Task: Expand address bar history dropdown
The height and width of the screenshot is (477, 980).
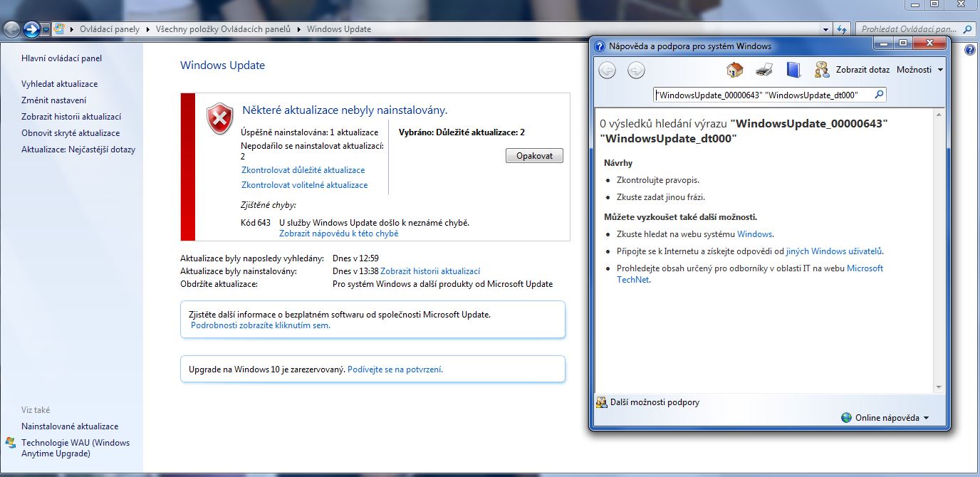Action: 826,29
